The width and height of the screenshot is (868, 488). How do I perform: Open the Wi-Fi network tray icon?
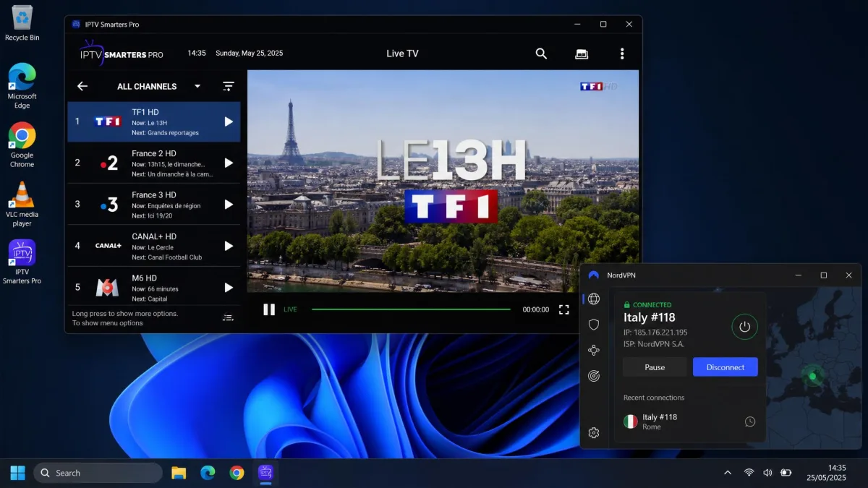coord(749,473)
